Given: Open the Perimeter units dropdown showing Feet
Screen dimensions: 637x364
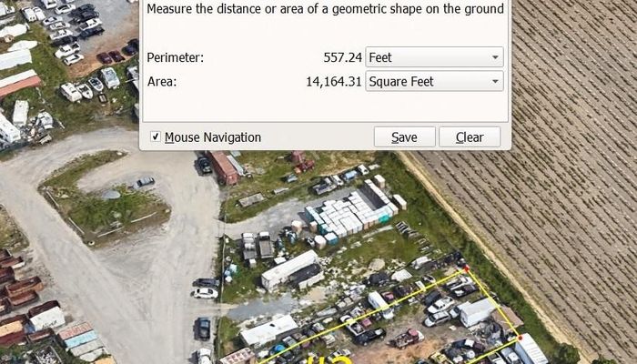Looking at the screenshot, I should tap(433, 57).
